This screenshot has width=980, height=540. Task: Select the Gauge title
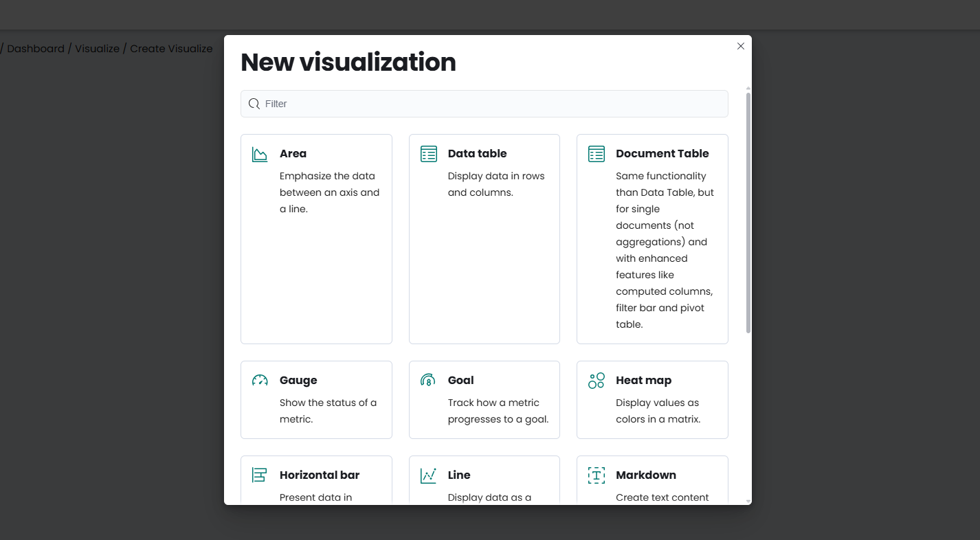coord(298,381)
